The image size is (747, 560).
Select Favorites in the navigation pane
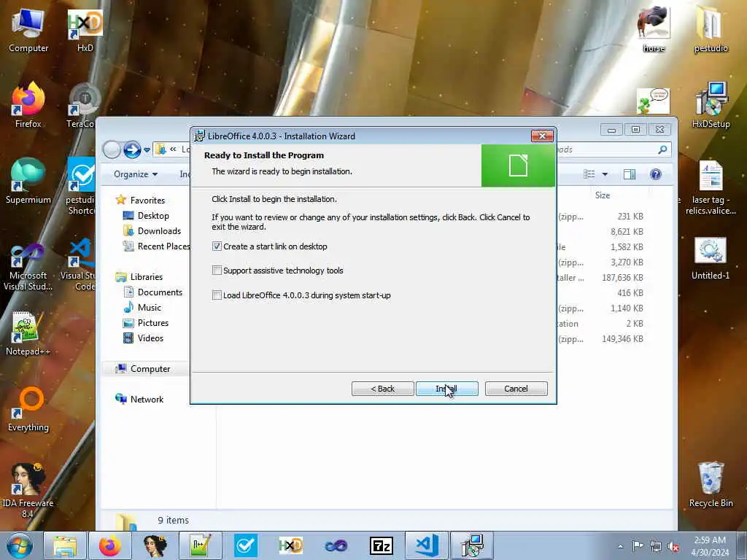pos(147,201)
